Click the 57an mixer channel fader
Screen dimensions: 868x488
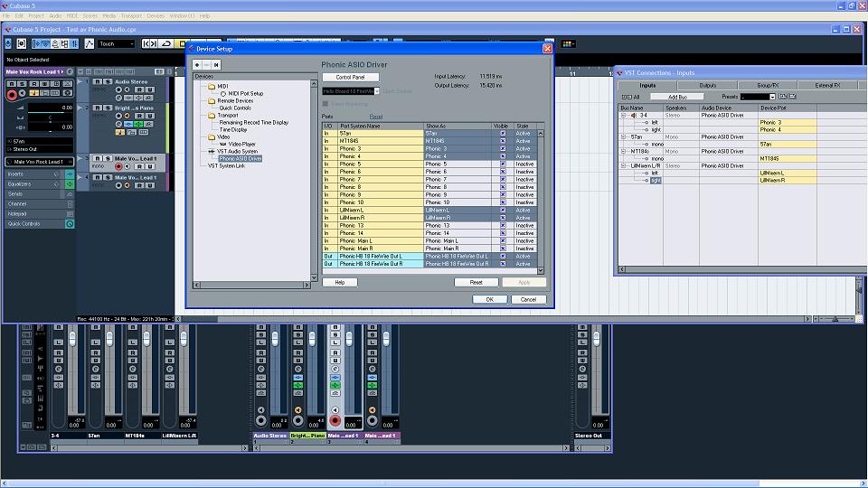click(109, 338)
